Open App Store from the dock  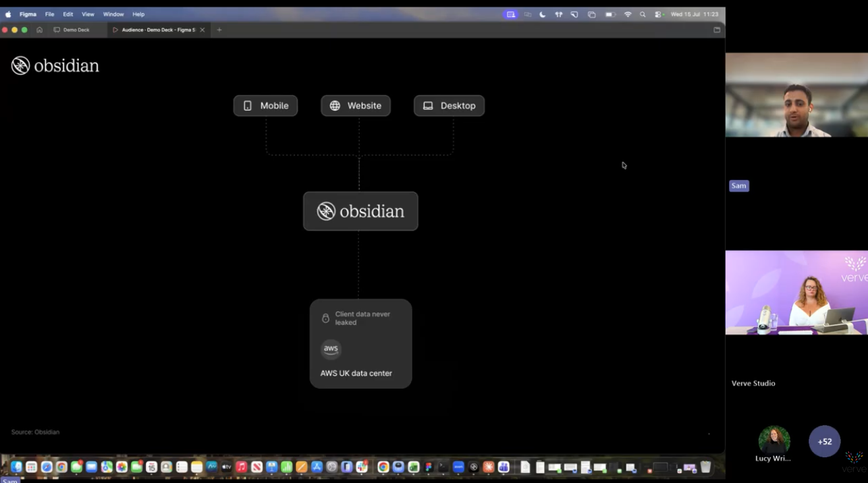pos(317,467)
